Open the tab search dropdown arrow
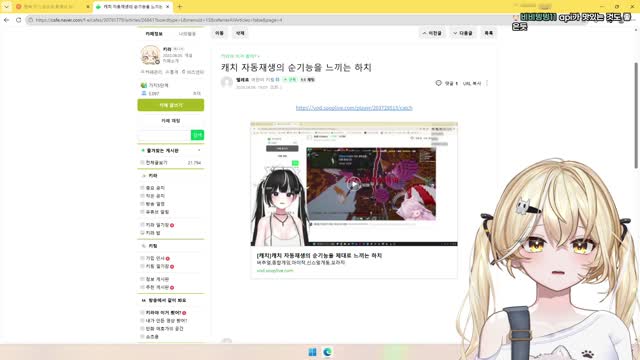The height and width of the screenshot is (360, 640). (6, 7)
